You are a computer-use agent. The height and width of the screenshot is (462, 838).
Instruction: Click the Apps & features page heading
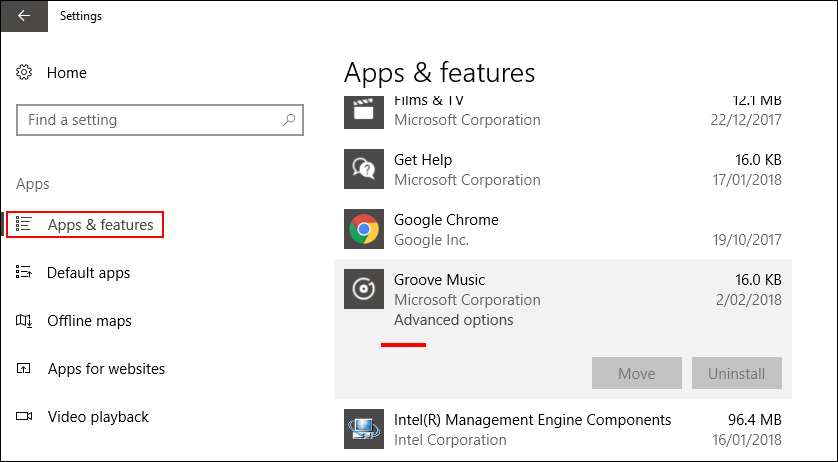click(439, 73)
